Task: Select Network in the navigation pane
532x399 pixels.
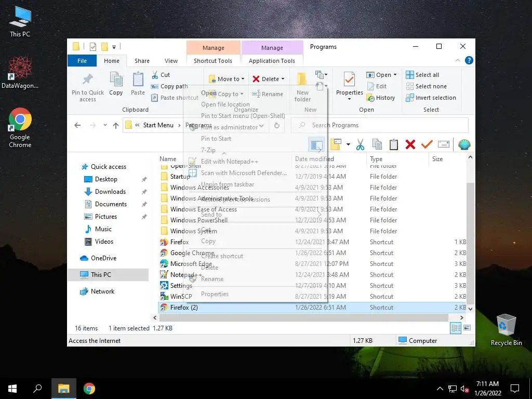Action: [x=102, y=291]
